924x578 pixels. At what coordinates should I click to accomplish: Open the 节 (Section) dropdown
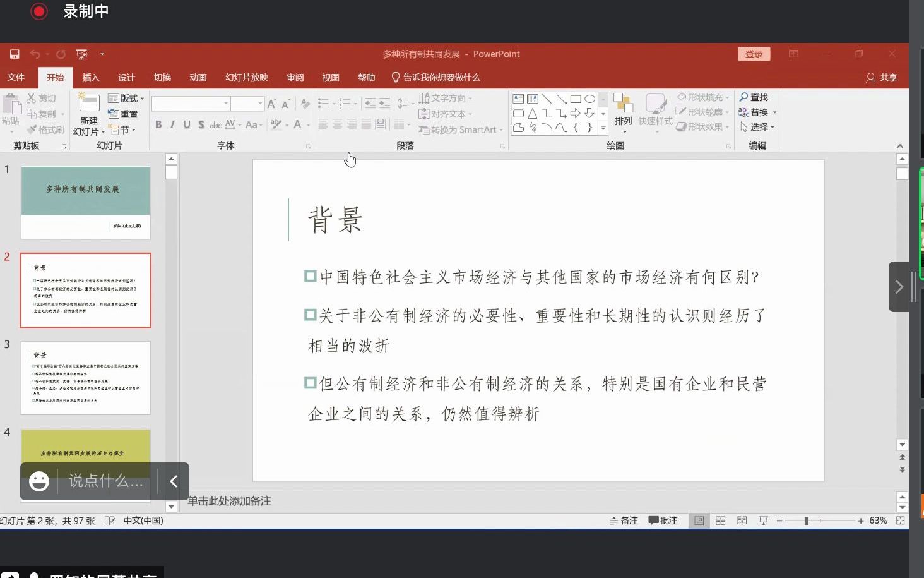[122, 130]
